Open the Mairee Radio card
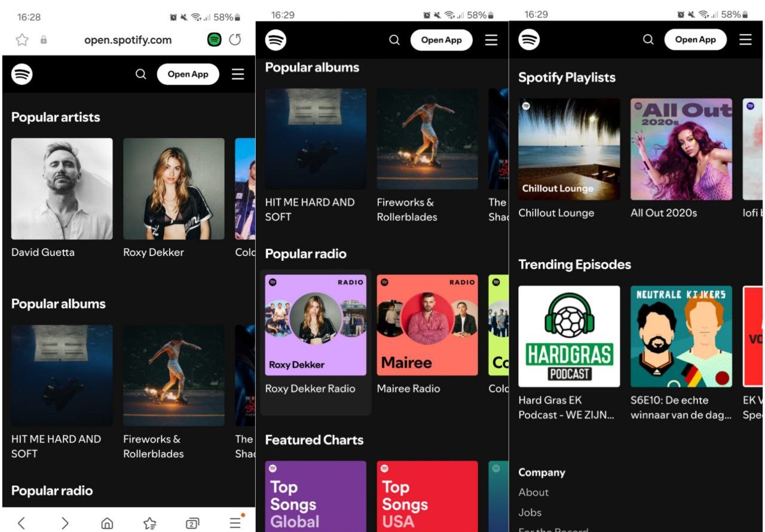This screenshot has height=532, width=765. pyautogui.click(x=427, y=325)
